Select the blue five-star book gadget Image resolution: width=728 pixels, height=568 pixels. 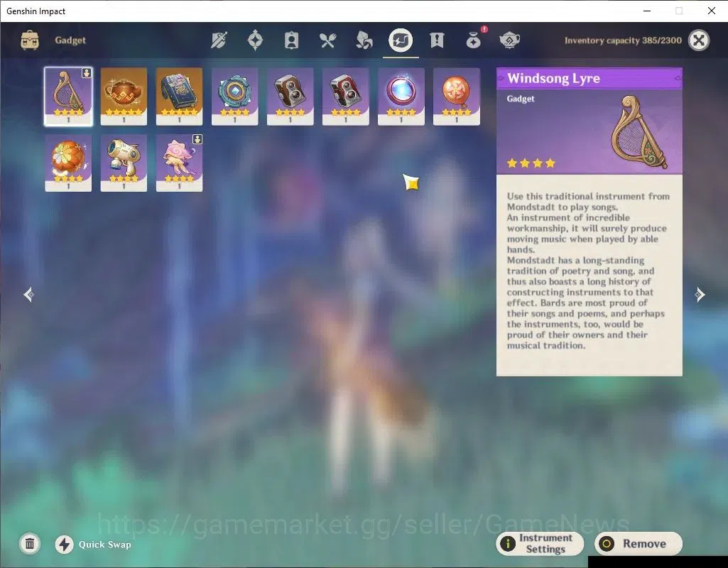pyautogui.click(x=179, y=97)
